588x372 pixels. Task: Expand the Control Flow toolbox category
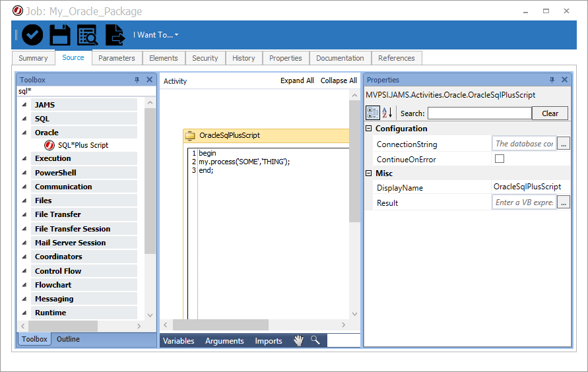[24, 271]
